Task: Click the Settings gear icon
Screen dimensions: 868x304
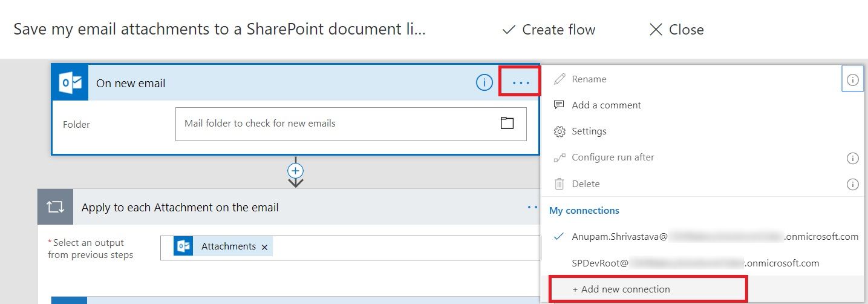Action: [560, 131]
